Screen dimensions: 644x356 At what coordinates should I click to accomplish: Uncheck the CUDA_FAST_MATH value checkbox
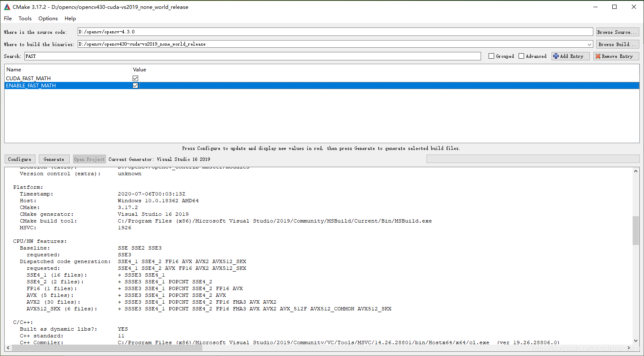136,79
